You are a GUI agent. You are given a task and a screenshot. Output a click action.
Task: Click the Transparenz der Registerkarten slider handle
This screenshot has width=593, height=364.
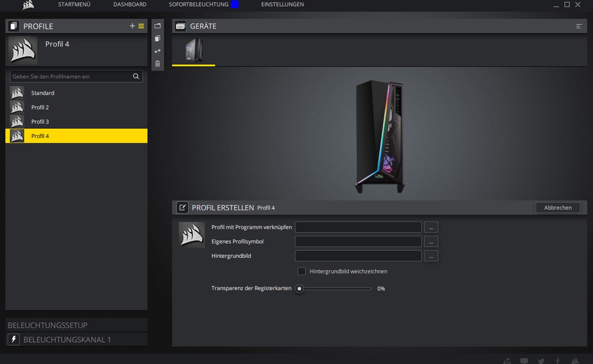[x=299, y=288]
